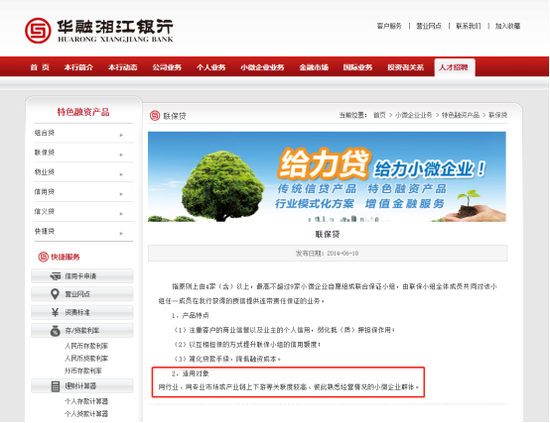This screenshot has height=423, width=550.
Task: Click the 特色融资产品 sidebar heading
Action: click(x=83, y=112)
